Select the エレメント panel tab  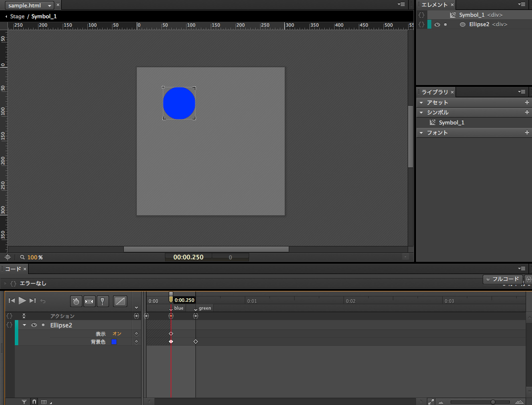tap(434, 5)
